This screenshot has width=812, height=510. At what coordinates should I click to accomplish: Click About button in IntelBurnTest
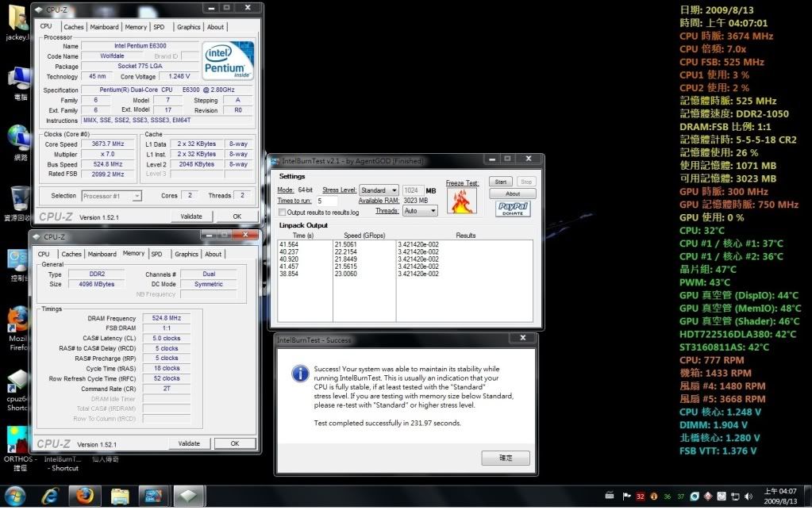pos(513,194)
